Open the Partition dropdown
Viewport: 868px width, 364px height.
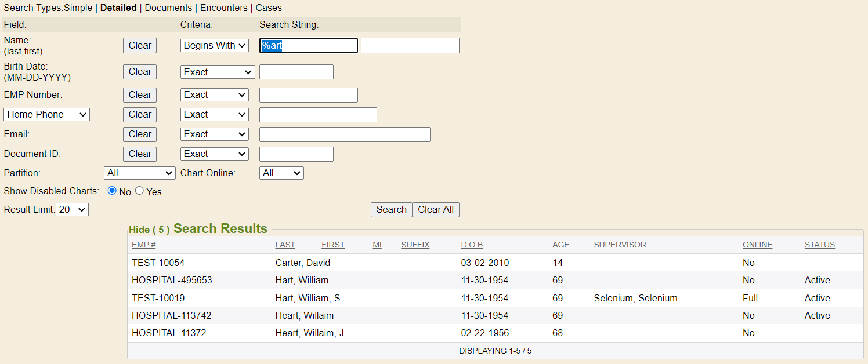[x=140, y=173]
